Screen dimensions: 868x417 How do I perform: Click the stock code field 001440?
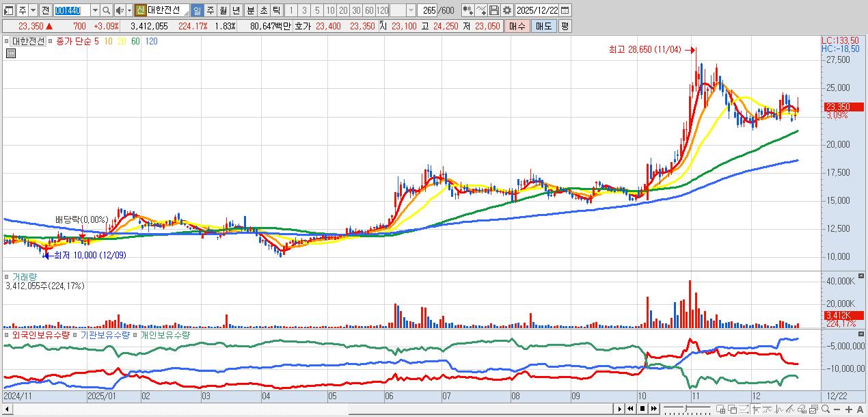pyautogui.click(x=71, y=10)
